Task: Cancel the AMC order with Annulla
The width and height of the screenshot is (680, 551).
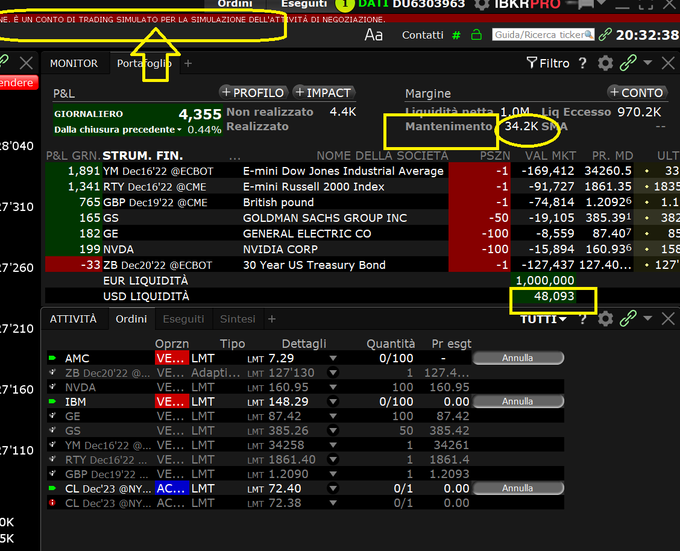Action: coord(518,358)
